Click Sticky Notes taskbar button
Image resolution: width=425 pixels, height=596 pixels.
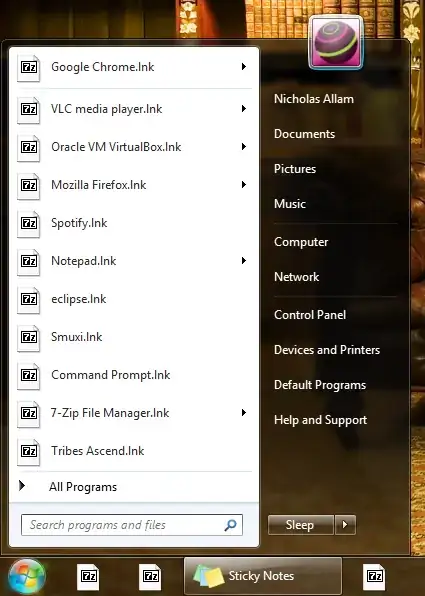263,576
